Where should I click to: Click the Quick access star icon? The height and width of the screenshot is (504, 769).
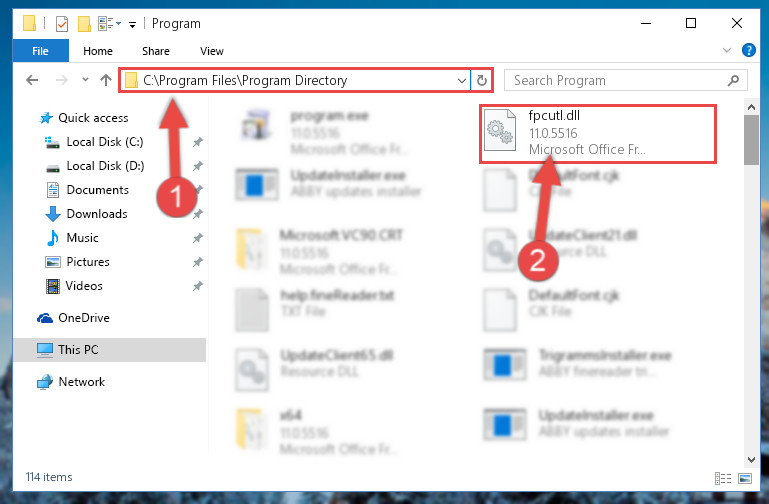(46, 118)
